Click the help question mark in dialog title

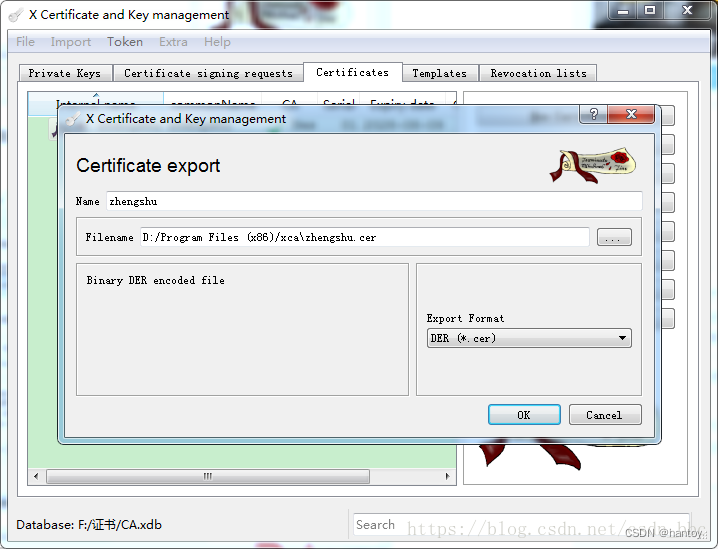[x=593, y=114]
